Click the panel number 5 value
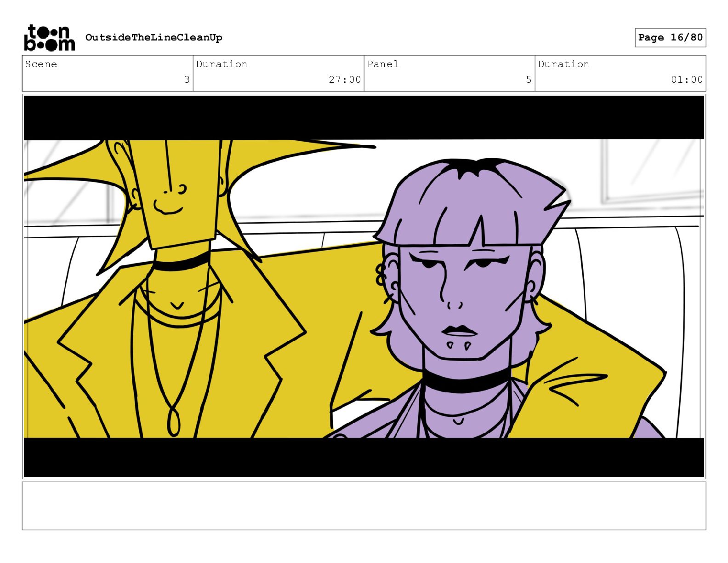 point(529,80)
